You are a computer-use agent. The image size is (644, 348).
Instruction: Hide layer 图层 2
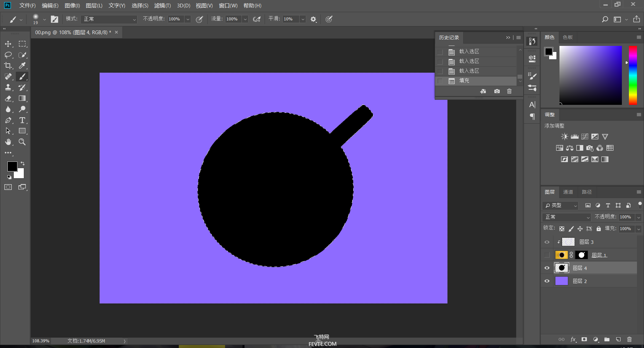(547, 281)
